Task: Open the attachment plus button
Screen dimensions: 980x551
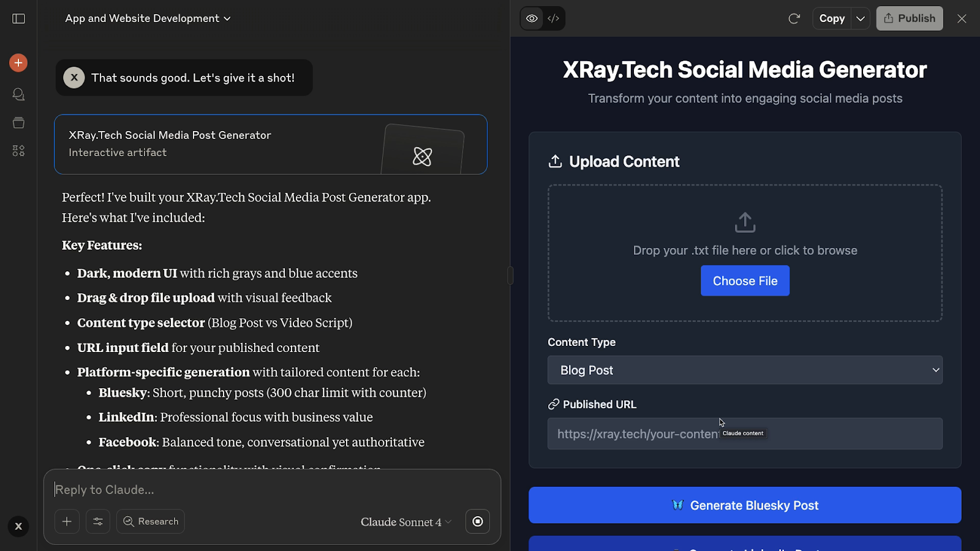Action: [67, 522]
